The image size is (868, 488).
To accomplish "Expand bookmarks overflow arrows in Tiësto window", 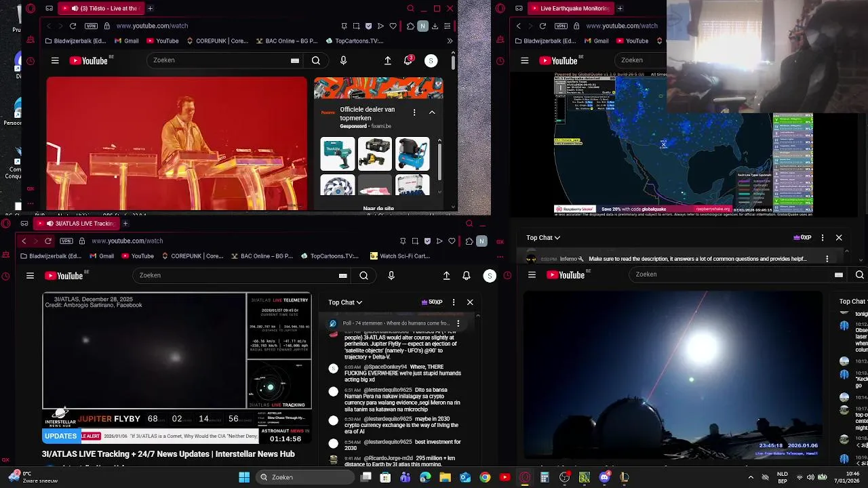I will 450,41.
